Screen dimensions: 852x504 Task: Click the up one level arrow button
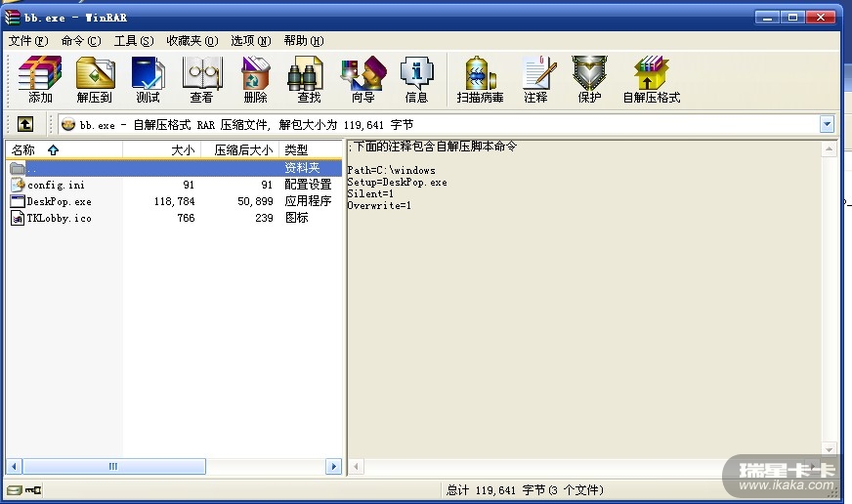25,124
